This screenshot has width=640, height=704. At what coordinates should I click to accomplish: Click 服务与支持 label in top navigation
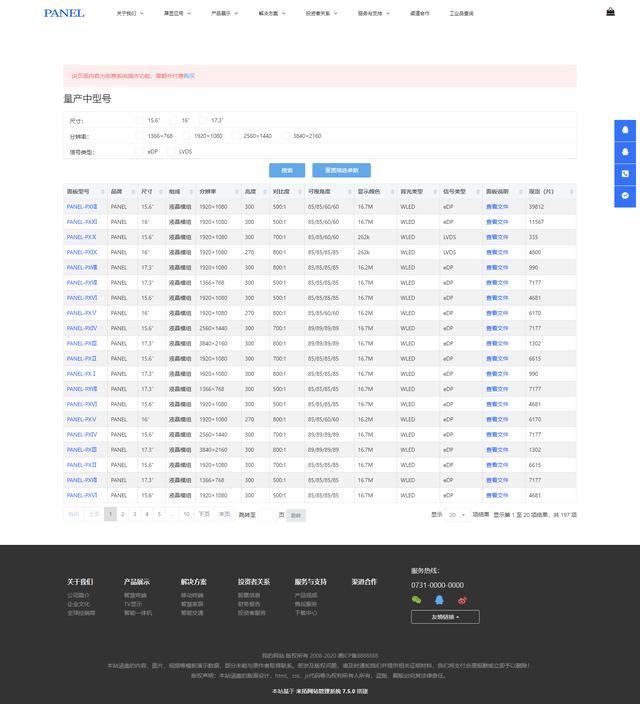370,13
